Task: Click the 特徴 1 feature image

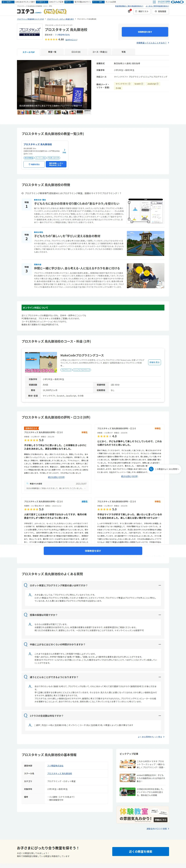Action: [x=145, y=211]
